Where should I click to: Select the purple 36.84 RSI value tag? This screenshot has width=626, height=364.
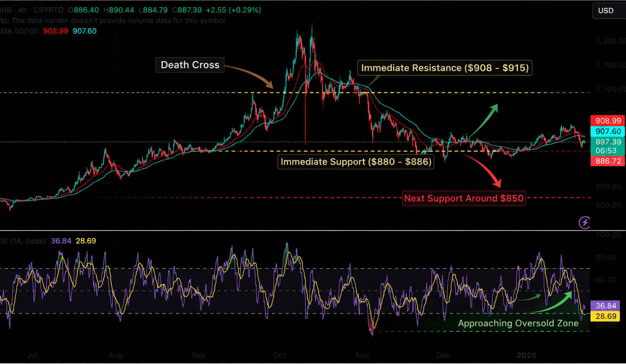click(606, 306)
